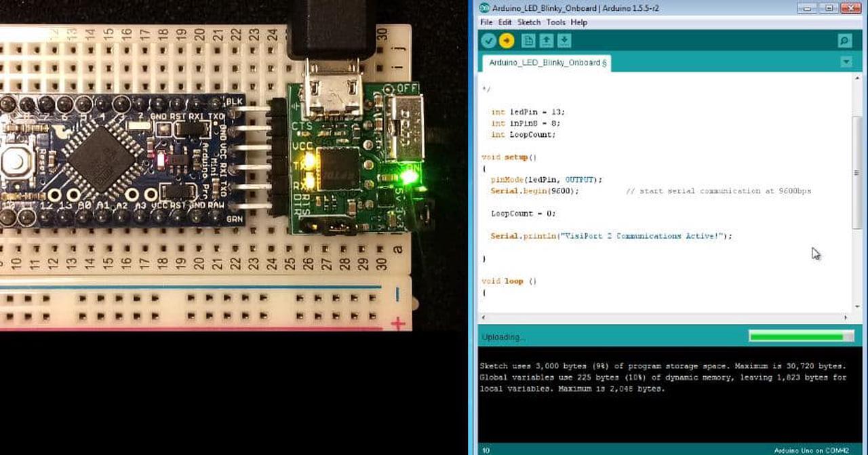The image size is (868, 455).
Task: Close the Arduino window
Action: coord(851,7)
